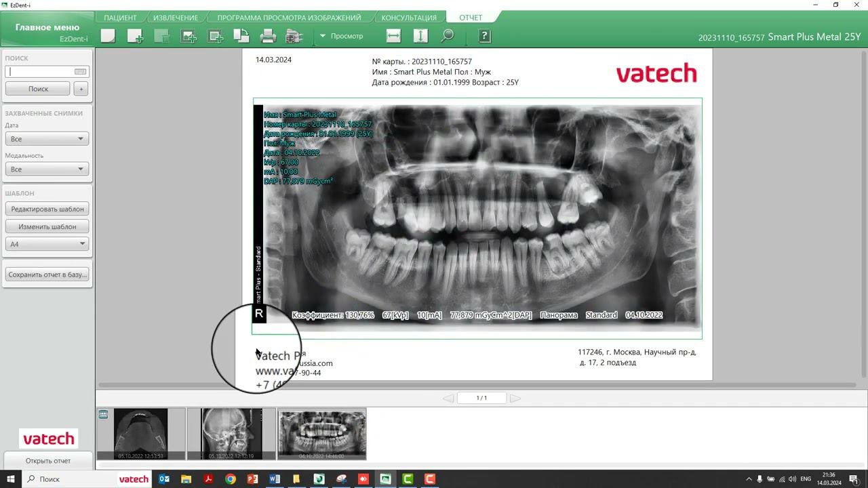Click the delete page trash icon
The image size is (868, 488).
(161, 36)
